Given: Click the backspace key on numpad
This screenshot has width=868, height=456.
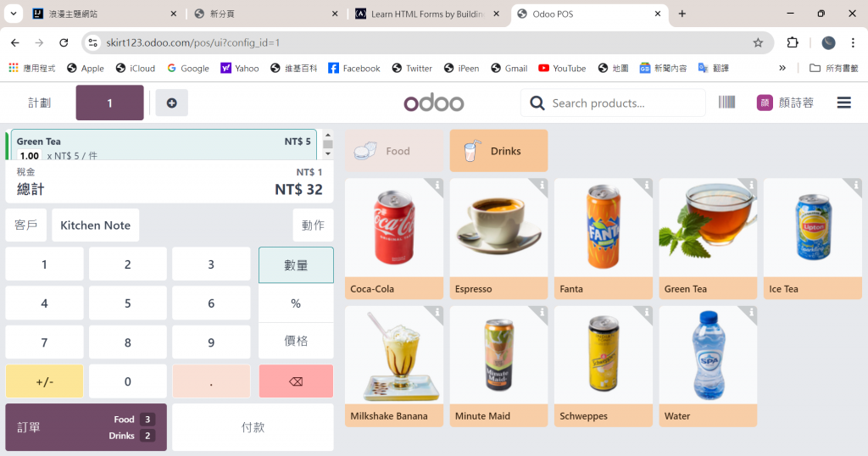Looking at the screenshot, I should [296, 381].
